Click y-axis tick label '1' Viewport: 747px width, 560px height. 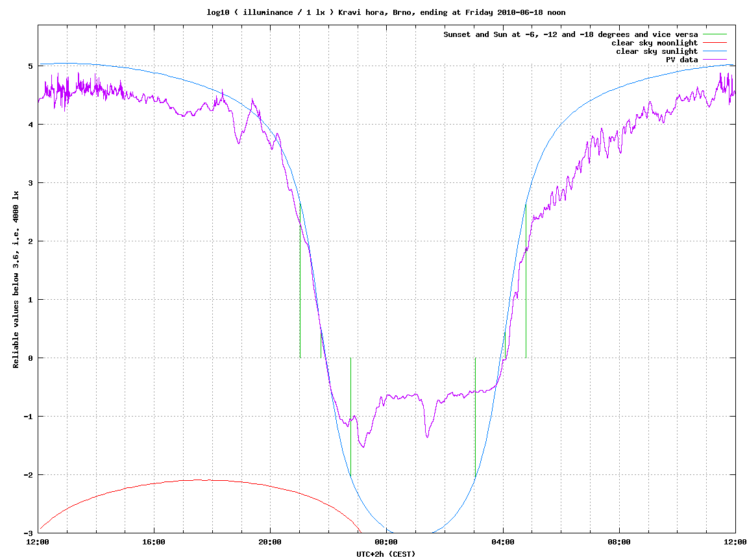(31, 300)
